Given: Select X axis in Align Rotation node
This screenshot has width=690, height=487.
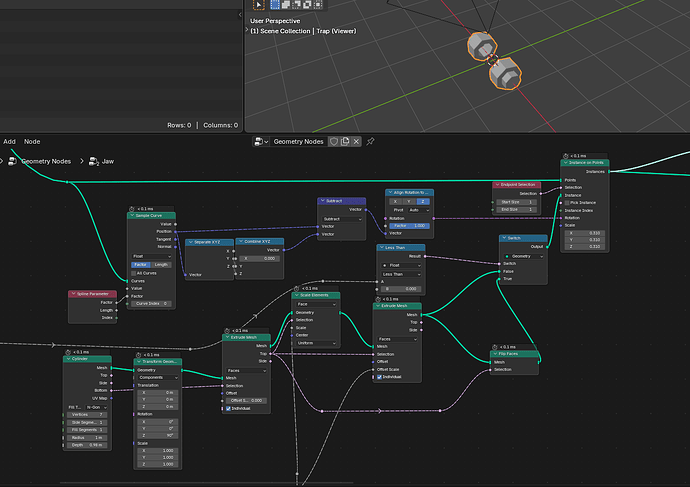Looking at the screenshot, I should 395,201.
